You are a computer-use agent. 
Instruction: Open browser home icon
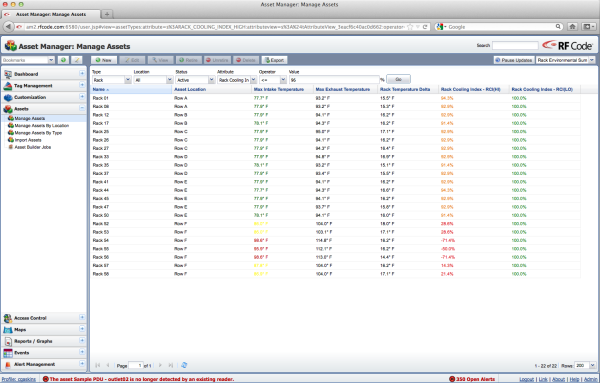point(572,26)
